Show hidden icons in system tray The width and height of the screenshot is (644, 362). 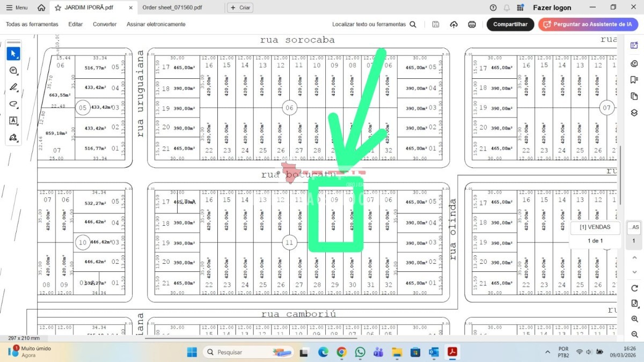[547, 352]
